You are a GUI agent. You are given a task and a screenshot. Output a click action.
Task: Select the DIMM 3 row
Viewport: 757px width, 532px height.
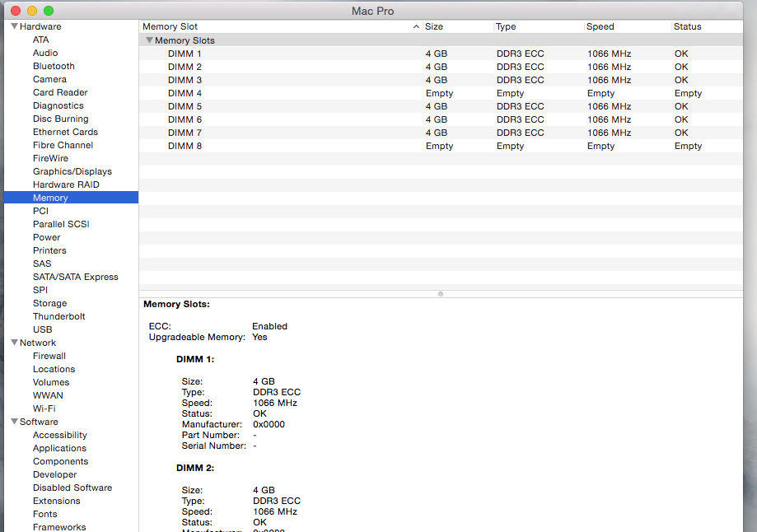pyautogui.click(x=441, y=80)
